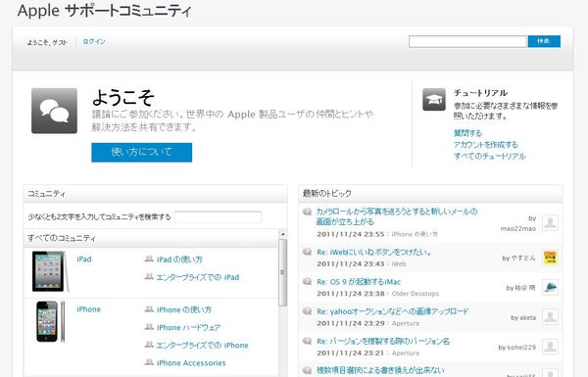Viewport: 588px width, 377px height.
Task: Open the Re: バージョンを複製する際のバージョン名 topic
Action: 383,342
